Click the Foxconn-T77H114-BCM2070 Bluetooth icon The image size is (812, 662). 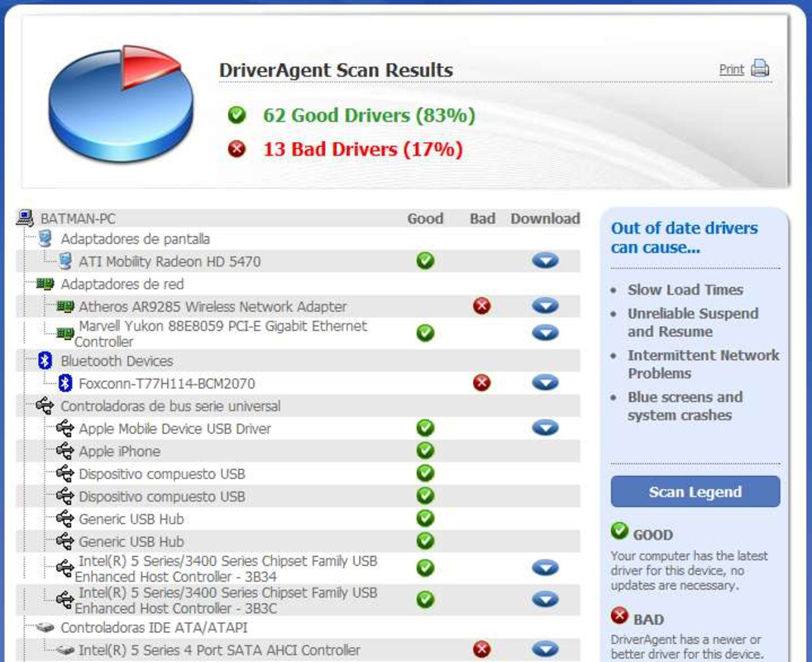coord(65,383)
